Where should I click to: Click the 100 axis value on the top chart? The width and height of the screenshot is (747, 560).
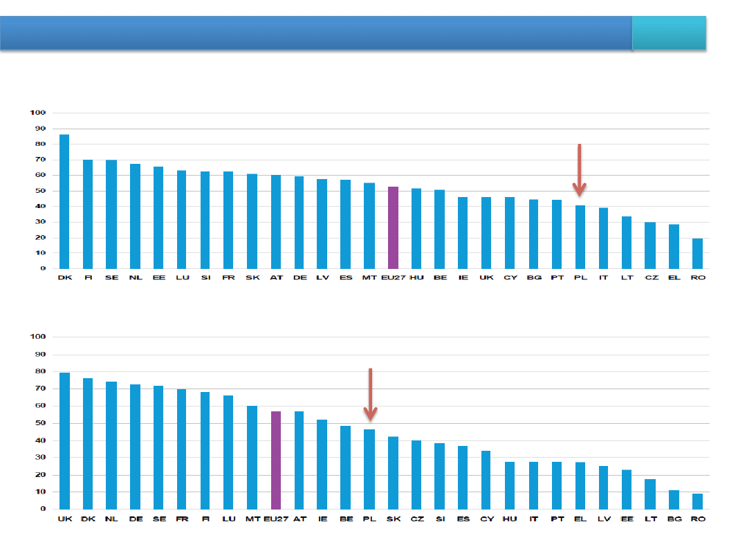[37, 113]
